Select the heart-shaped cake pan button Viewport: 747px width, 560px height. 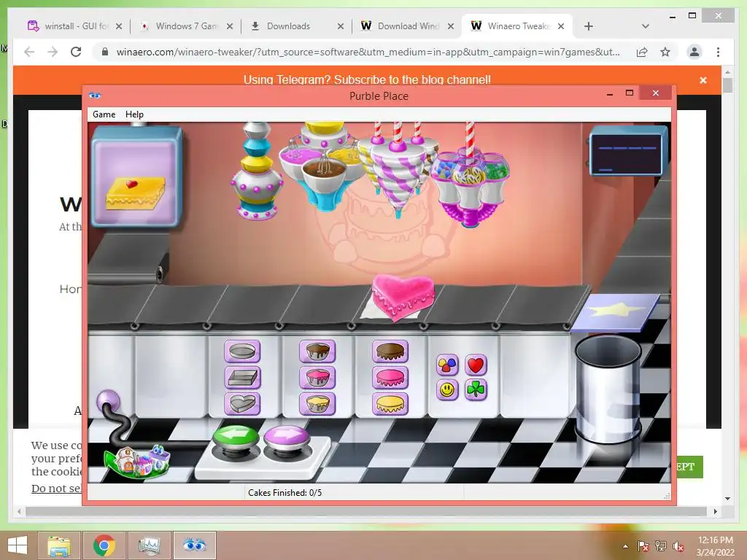(x=242, y=404)
